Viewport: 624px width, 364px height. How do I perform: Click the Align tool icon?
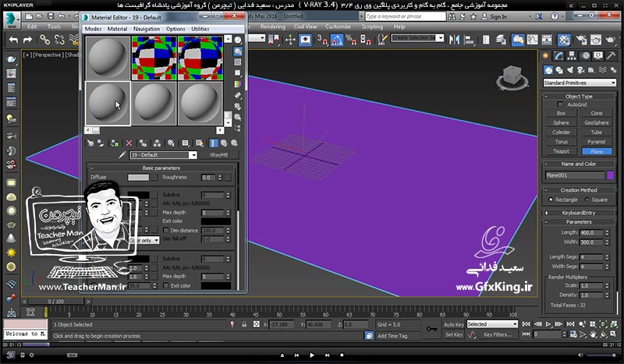[x=470, y=40]
